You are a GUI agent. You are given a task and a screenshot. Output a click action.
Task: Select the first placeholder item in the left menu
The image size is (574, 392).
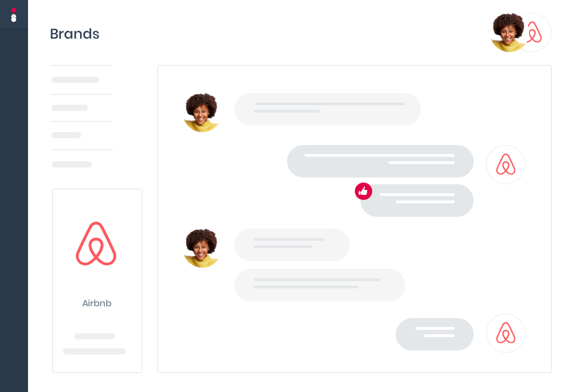(x=76, y=80)
